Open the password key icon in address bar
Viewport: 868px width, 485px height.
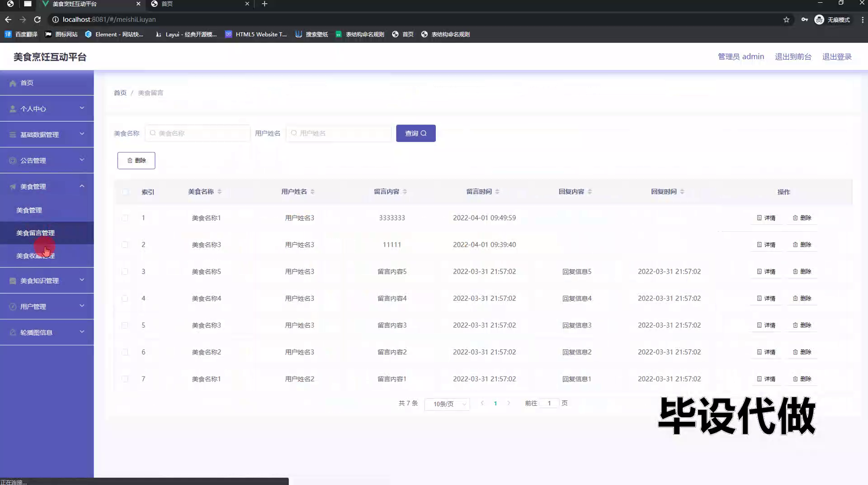tap(804, 19)
